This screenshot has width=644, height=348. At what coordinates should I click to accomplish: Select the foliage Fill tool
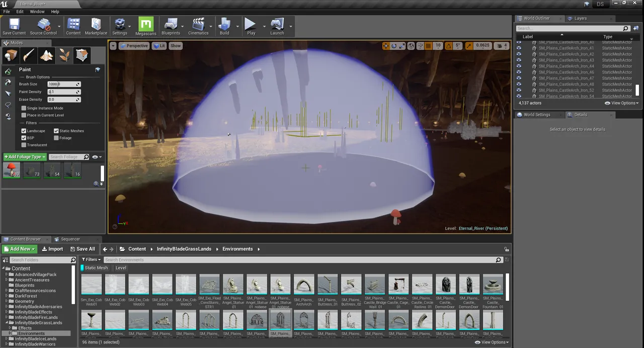point(8,116)
